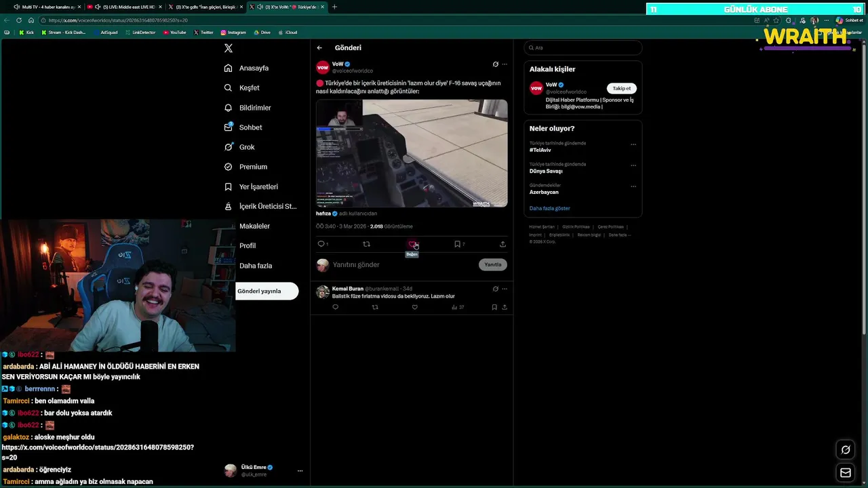Open Anasayfa home in the sidebar

[247, 68]
